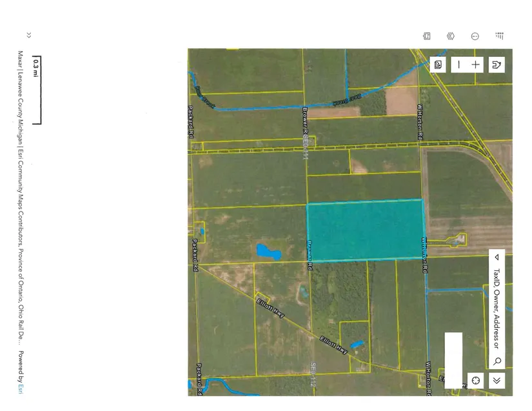Click the search magnifier icon
532x411 pixels.
point(497,361)
